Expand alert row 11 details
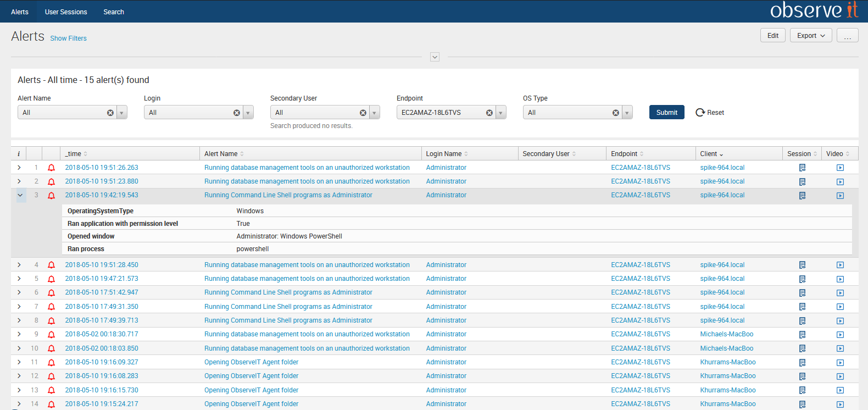 tap(19, 362)
